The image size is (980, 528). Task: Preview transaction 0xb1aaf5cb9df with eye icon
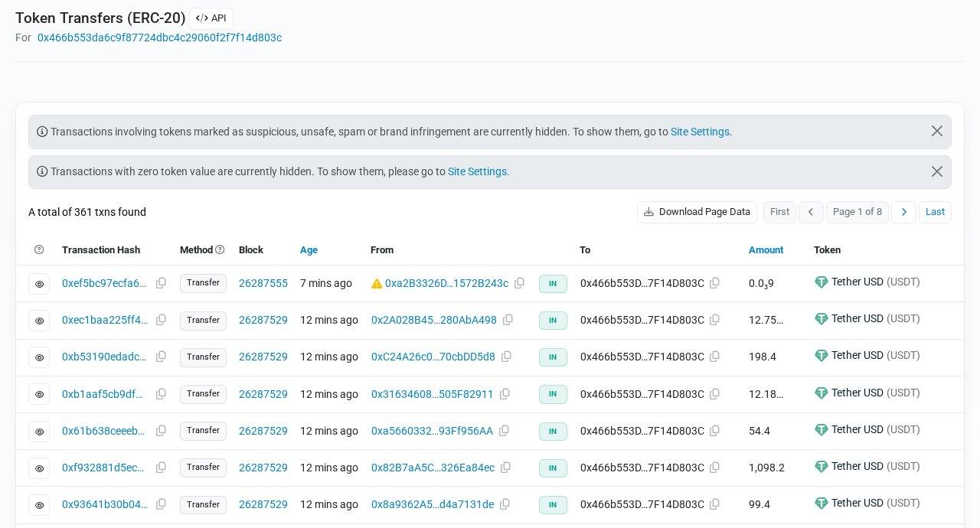coord(39,394)
